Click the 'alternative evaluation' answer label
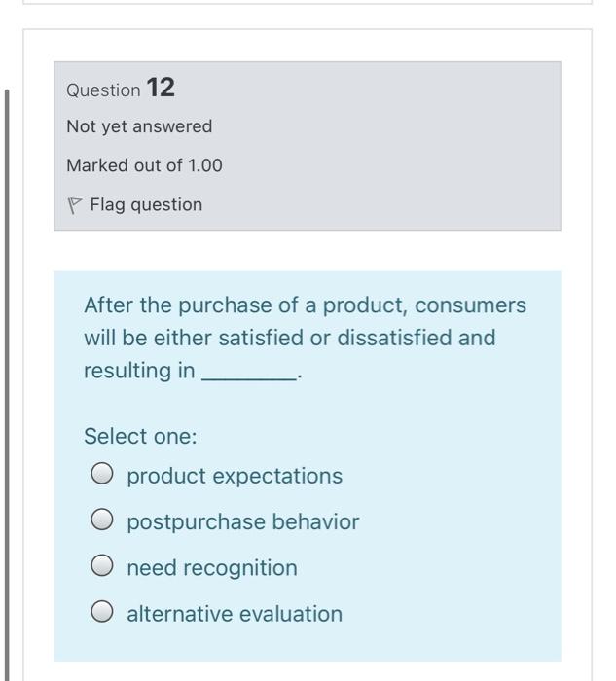This screenshot has width=616, height=681. click(x=235, y=614)
